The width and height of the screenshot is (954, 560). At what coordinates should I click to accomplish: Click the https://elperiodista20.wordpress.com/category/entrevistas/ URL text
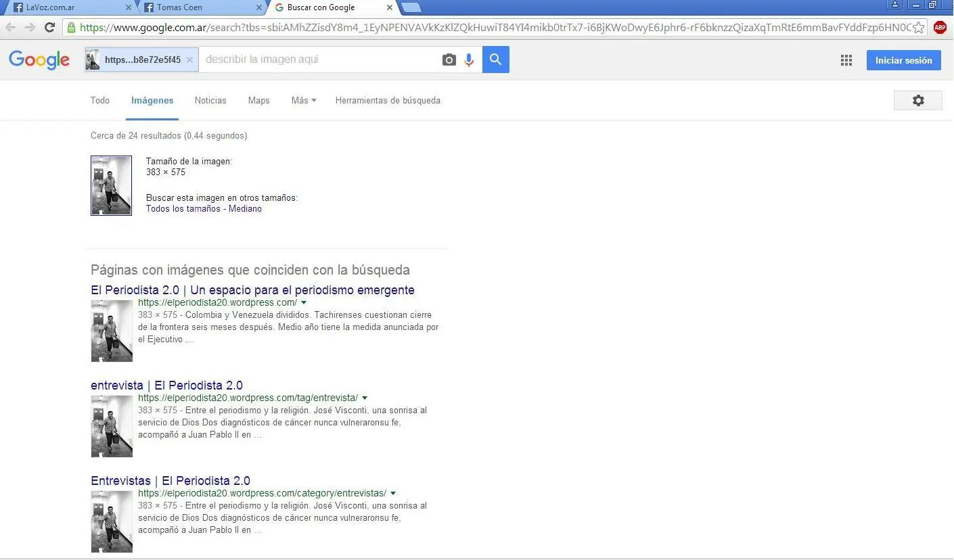[263, 493]
